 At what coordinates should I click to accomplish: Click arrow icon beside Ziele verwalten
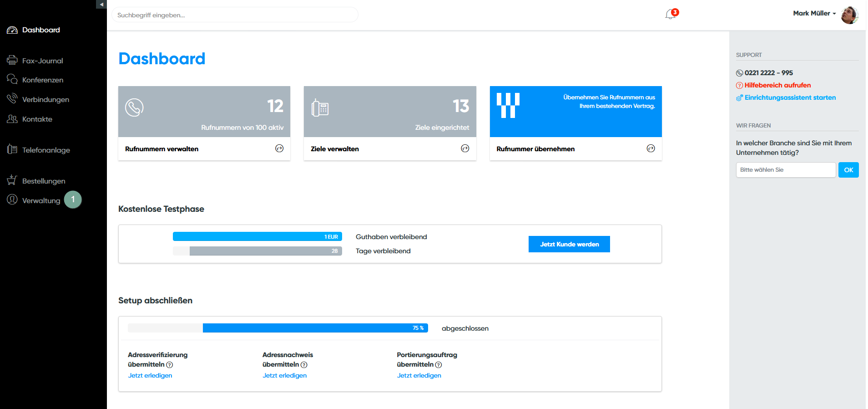(x=465, y=148)
